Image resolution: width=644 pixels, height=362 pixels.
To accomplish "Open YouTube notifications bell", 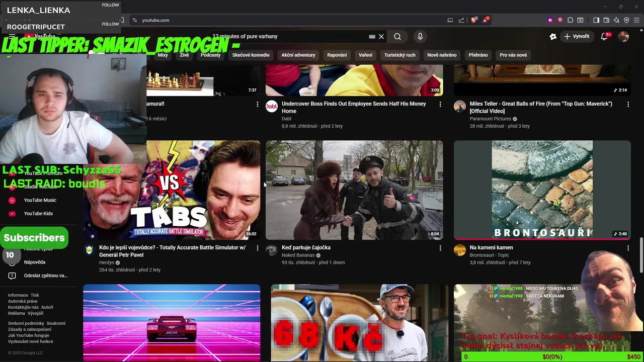I will coord(605,36).
